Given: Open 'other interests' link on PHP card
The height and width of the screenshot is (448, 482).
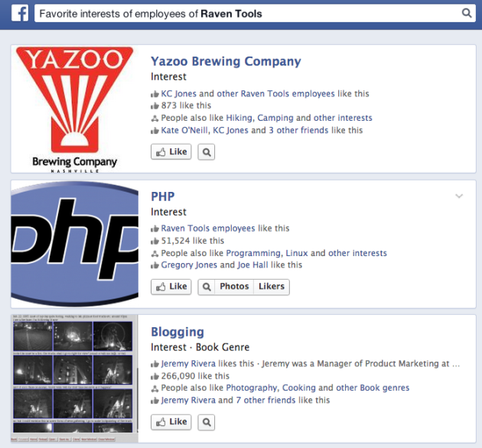Looking at the screenshot, I should pyautogui.click(x=357, y=253).
